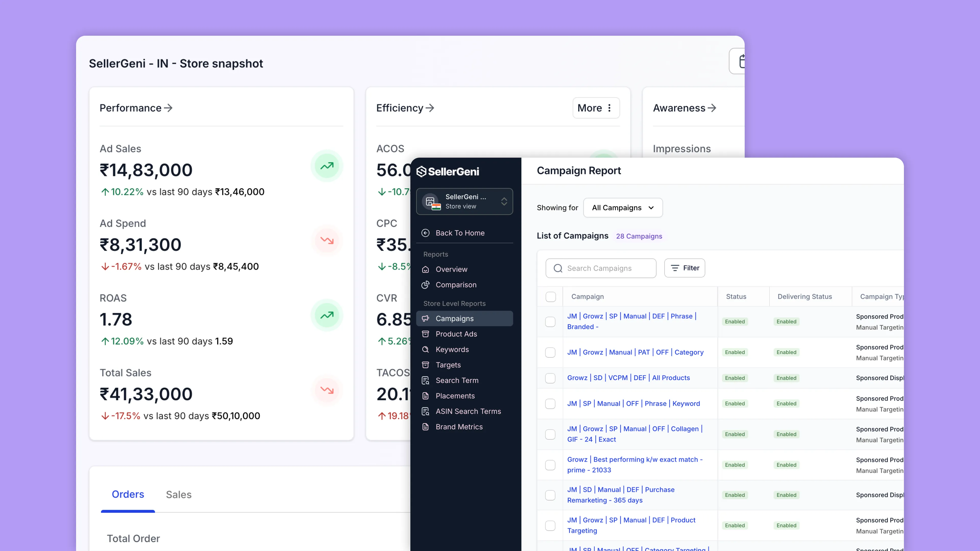Go Back To Home

(464, 233)
